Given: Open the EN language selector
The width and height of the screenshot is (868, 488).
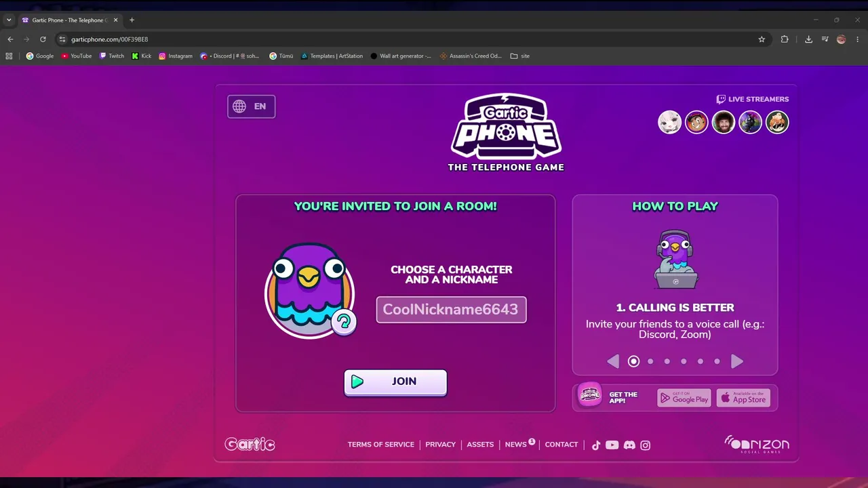Looking at the screenshot, I should point(251,106).
